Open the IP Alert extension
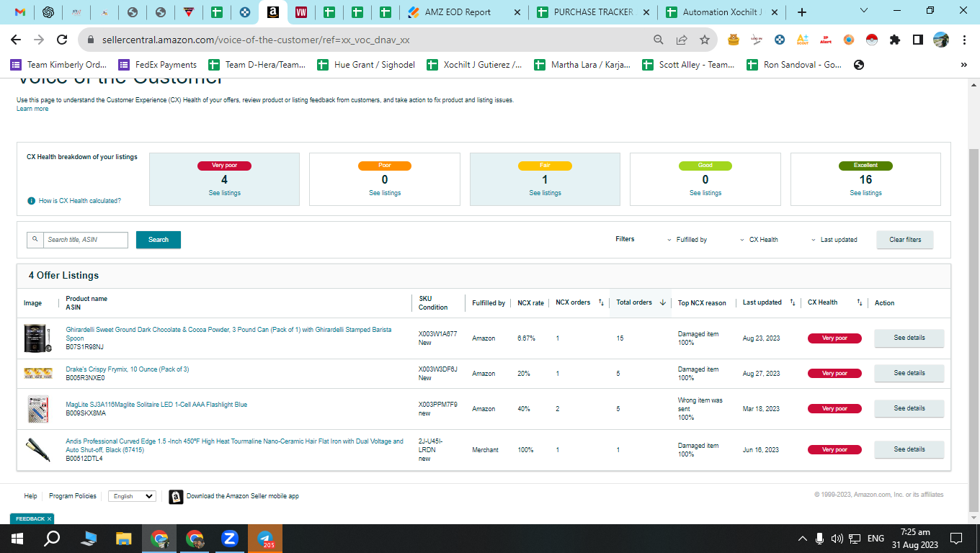The height and width of the screenshot is (553, 980). click(x=826, y=40)
